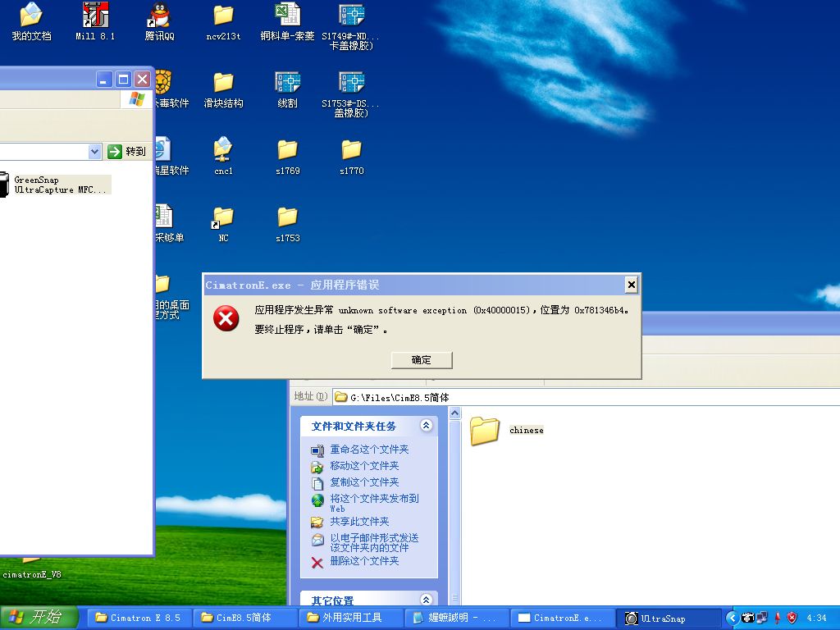This screenshot has width=840, height=630.
Task: Open the 腾讯QQ penguin shortcut
Action: (159, 22)
